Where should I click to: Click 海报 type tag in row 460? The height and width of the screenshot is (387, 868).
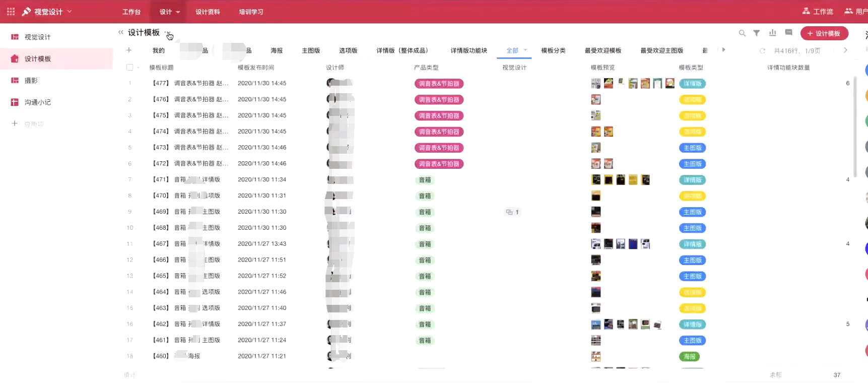pos(689,357)
